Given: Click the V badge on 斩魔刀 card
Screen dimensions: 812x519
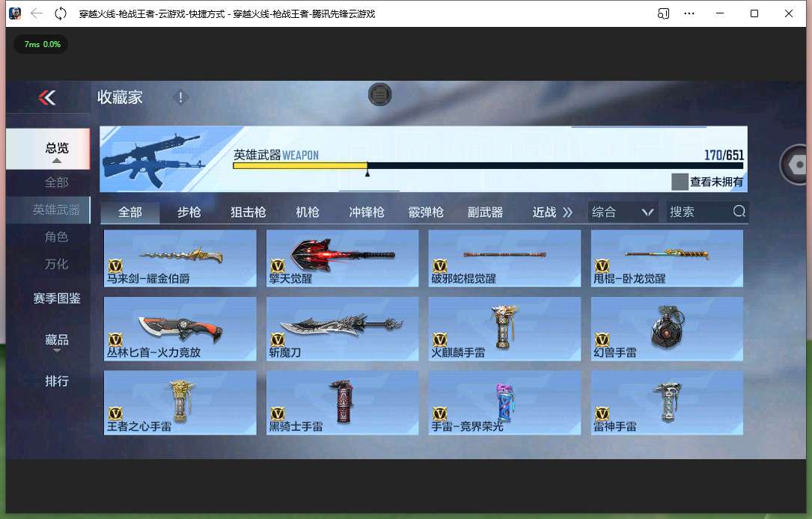Looking at the screenshot, I should pyautogui.click(x=278, y=340).
